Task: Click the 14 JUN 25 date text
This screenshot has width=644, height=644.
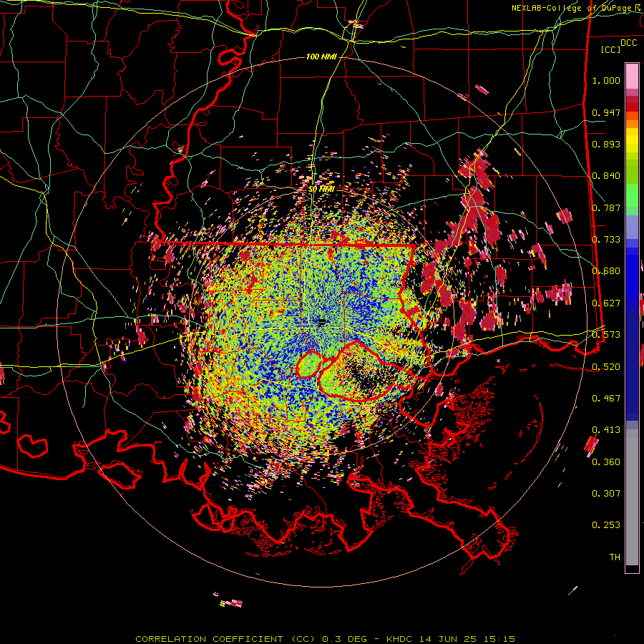Action: [x=448, y=639]
